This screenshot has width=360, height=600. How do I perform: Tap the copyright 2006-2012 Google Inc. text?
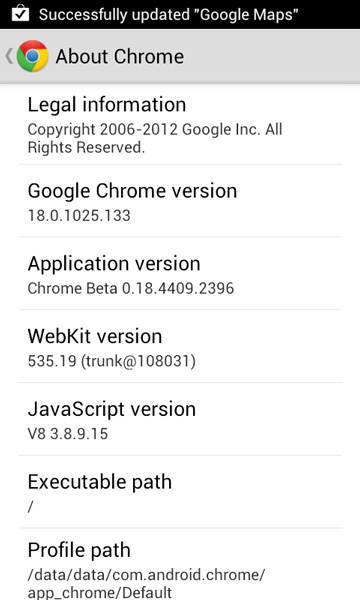(x=155, y=139)
